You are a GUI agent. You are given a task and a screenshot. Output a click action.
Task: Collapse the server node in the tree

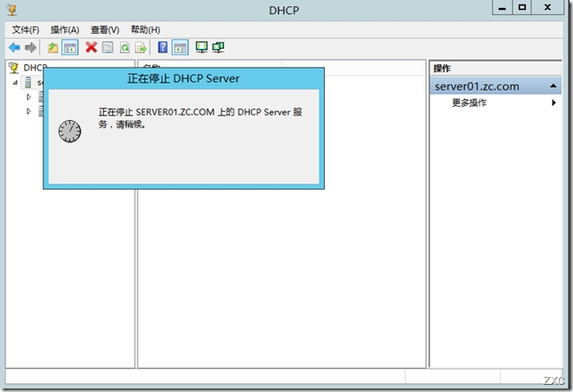[15, 83]
